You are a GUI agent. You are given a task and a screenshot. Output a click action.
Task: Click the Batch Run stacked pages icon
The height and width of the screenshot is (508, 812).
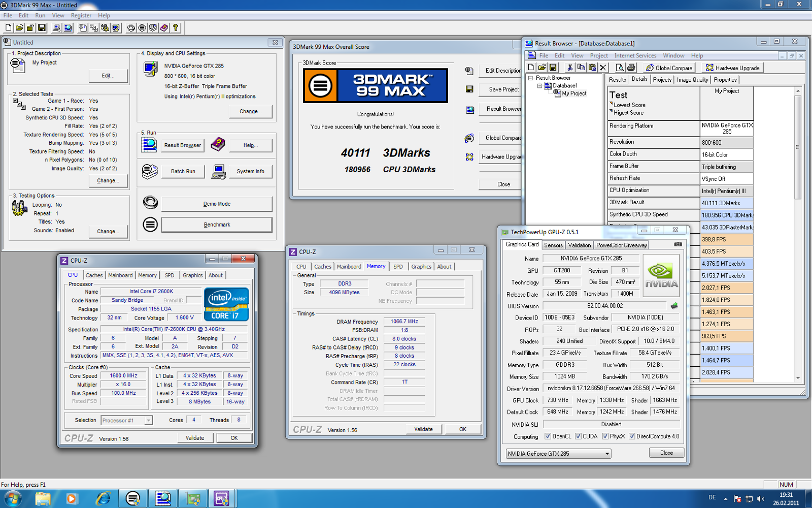(149, 171)
